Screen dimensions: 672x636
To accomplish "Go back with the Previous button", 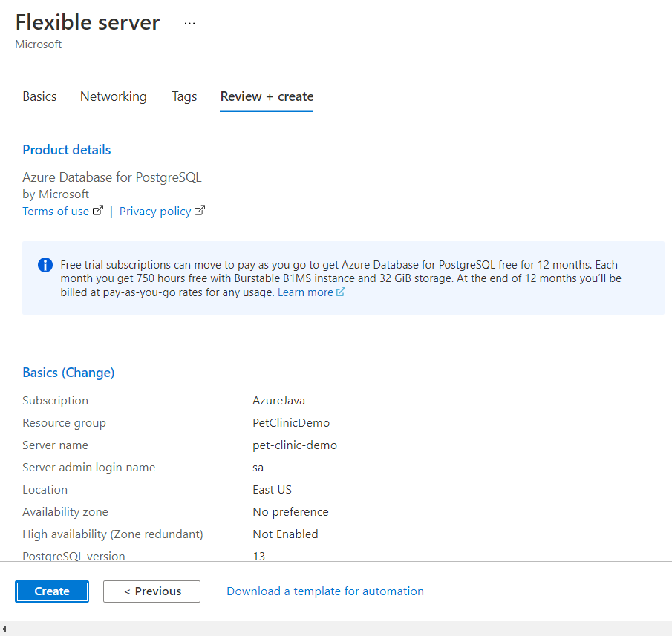I will (151, 591).
